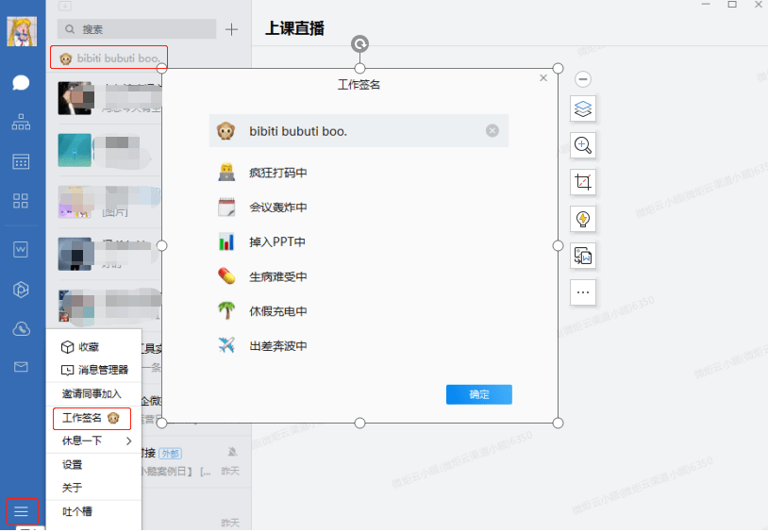Open the more options ellipsis tool

coord(583,292)
